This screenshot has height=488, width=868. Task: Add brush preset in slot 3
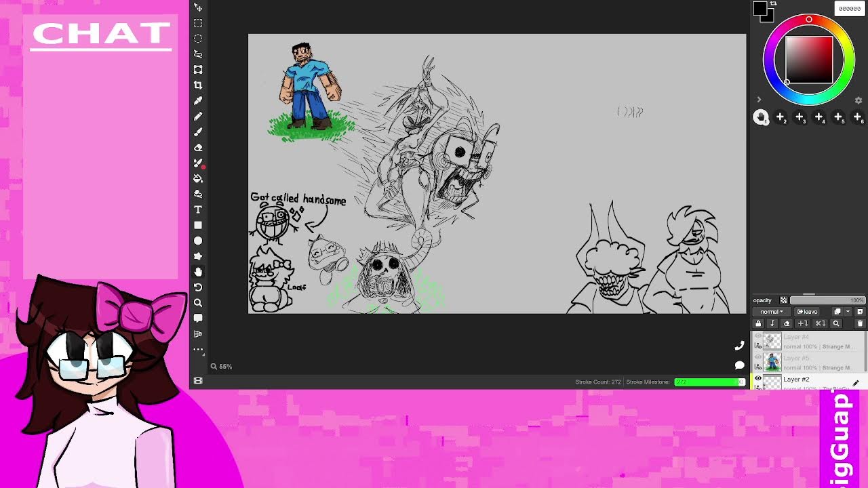(x=800, y=117)
